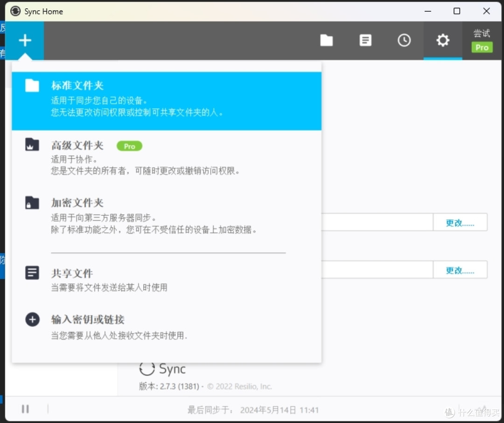The height and width of the screenshot is (423, 504).
Task: Click description 当需要将文件发送给某人时使用
Action: [109, 287]
